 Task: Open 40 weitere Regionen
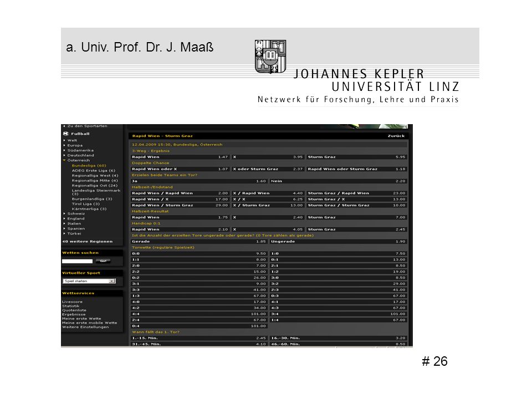pyautogui.click(x=87, y=242)
